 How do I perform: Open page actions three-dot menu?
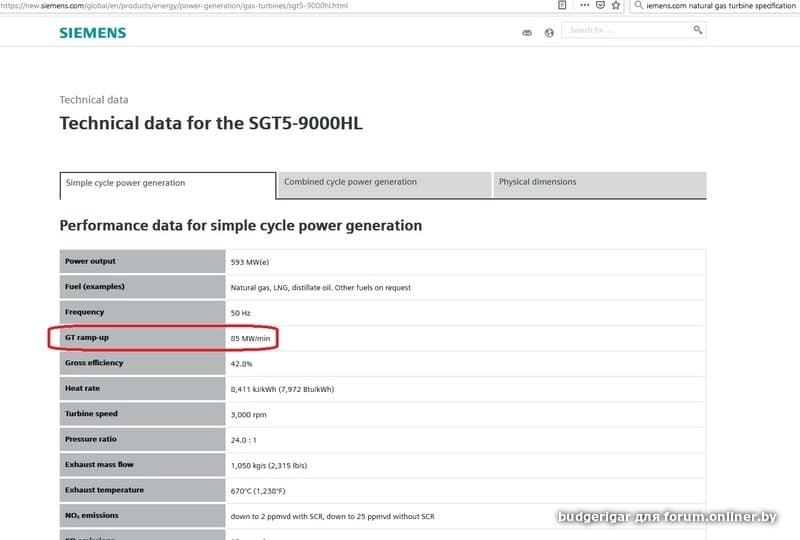pyautogui.click(x=585, y=5)
